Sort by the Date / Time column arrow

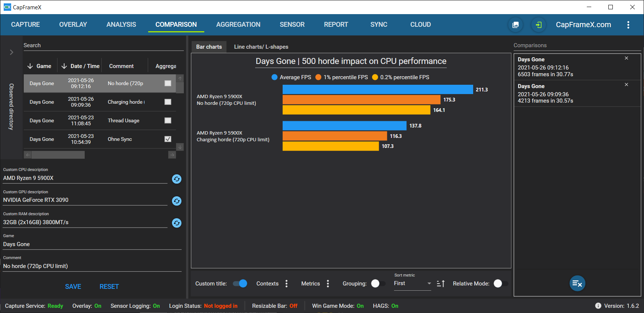tap(64, 66)
